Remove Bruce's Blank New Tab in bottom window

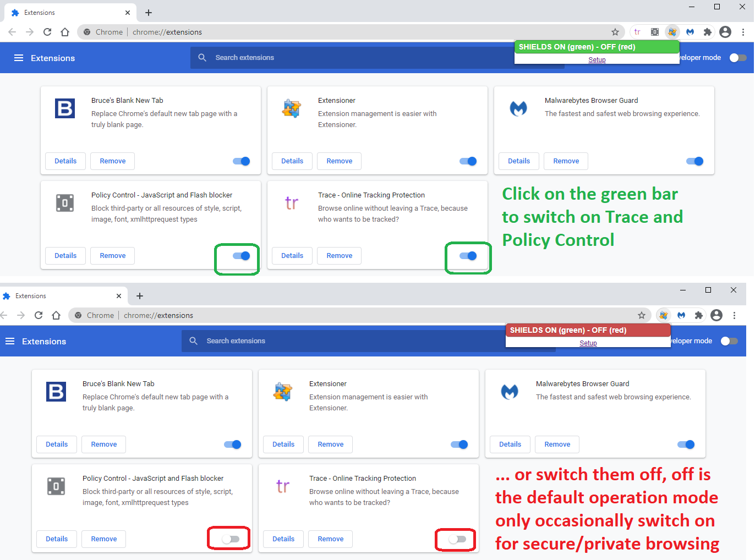click(104, 444)
